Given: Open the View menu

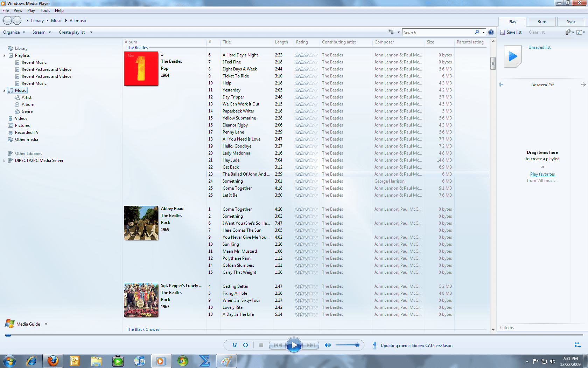Looking at the screenshot, I should coord(18,11).
